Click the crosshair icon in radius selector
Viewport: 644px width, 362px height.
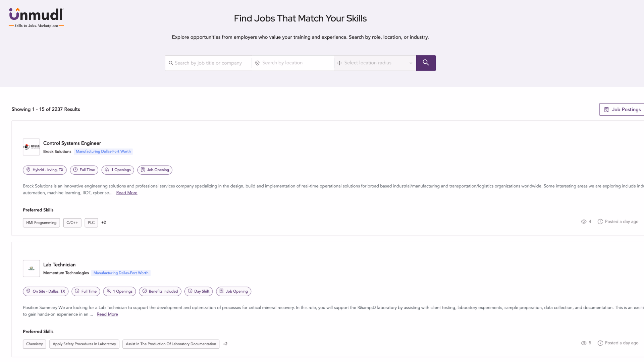(x=339, y=63)
